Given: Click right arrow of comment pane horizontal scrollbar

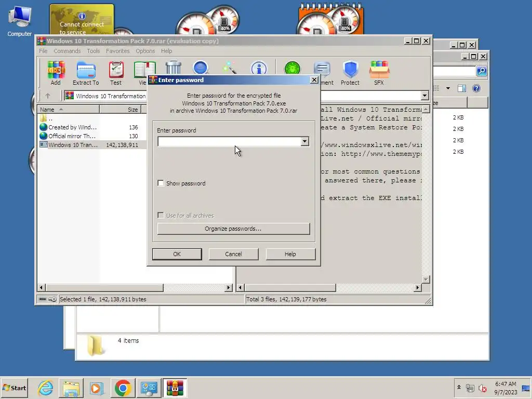Looking at the screenshot, I should tap(417, 288).
